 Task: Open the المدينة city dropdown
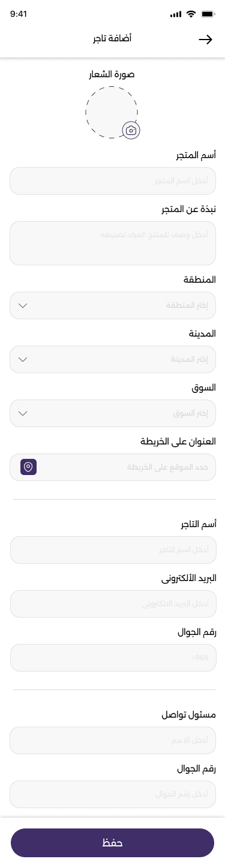[113, 359]
